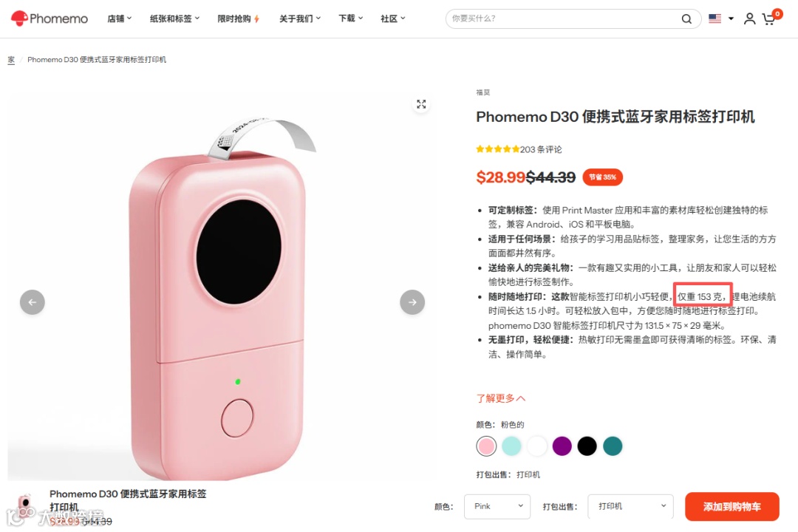The image size is (798, 532).
Task: Open the user account icon
Action: pyautogui.click(x=749, y=18)
